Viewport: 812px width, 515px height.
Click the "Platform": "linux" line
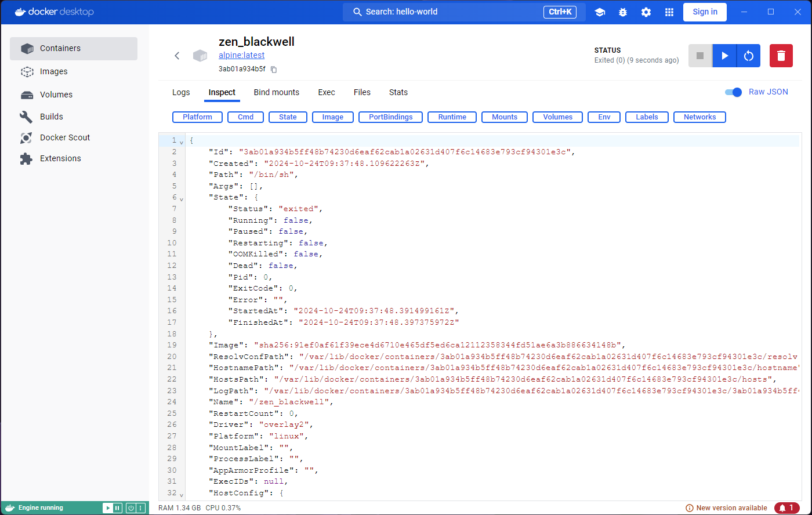pyautogui.click(x=259, y=437)
